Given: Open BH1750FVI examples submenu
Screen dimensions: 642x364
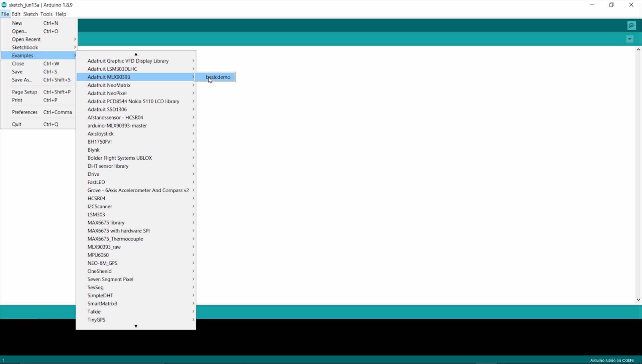Looking at the screenshot, I should pos(136,142).
